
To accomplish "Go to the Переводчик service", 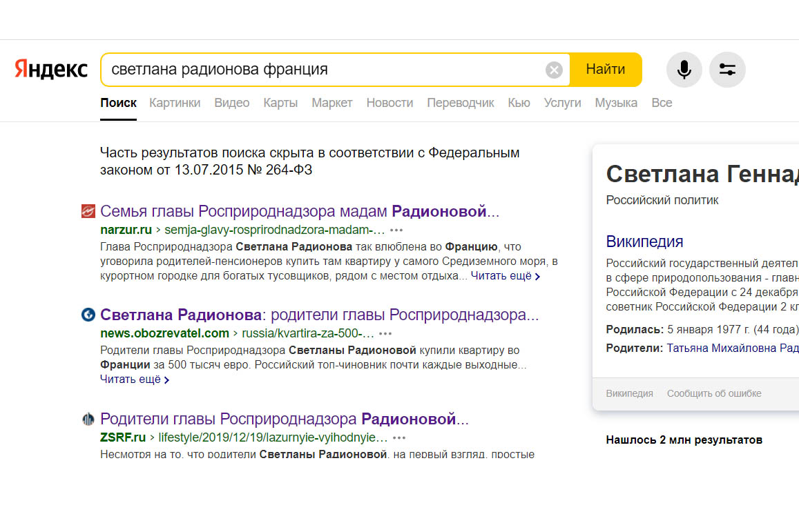I will point(460,102).
